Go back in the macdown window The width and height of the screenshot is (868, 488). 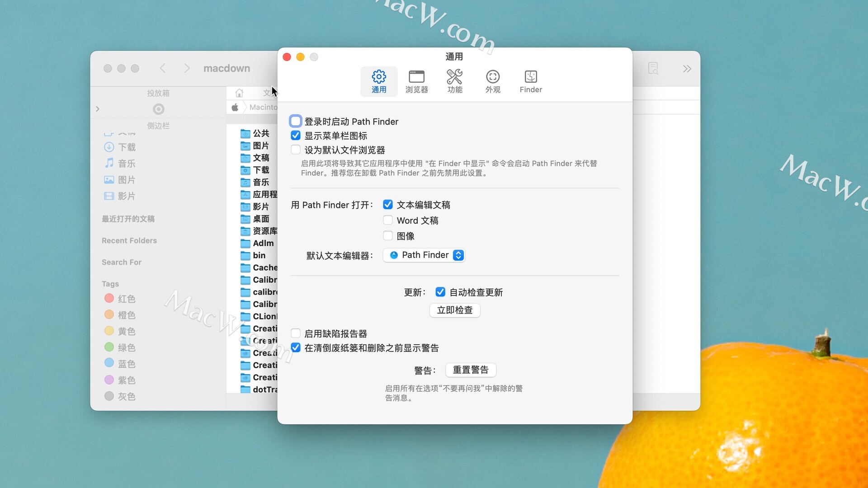(163, 68)
